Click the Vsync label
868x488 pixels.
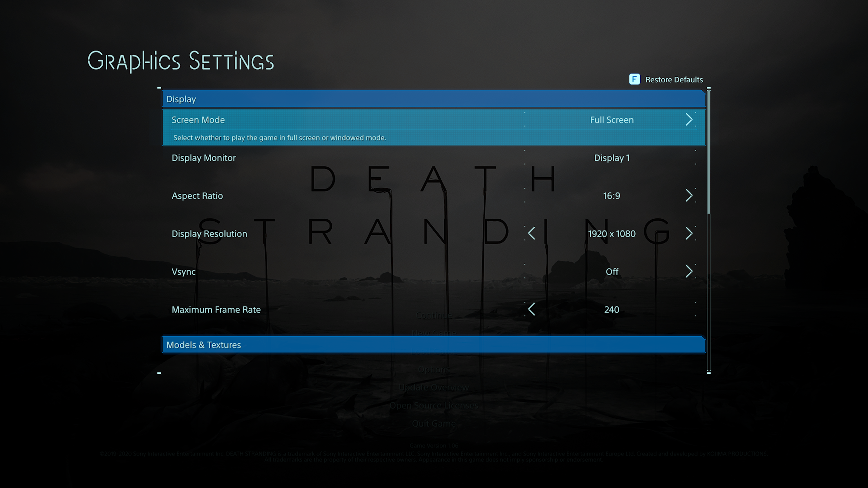click(x=183, y=272)
